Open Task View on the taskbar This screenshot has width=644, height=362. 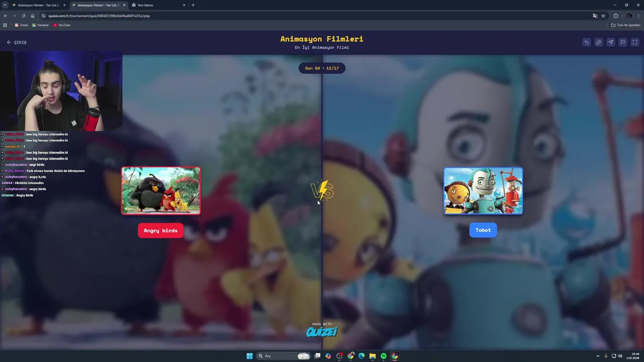[317, 356]
